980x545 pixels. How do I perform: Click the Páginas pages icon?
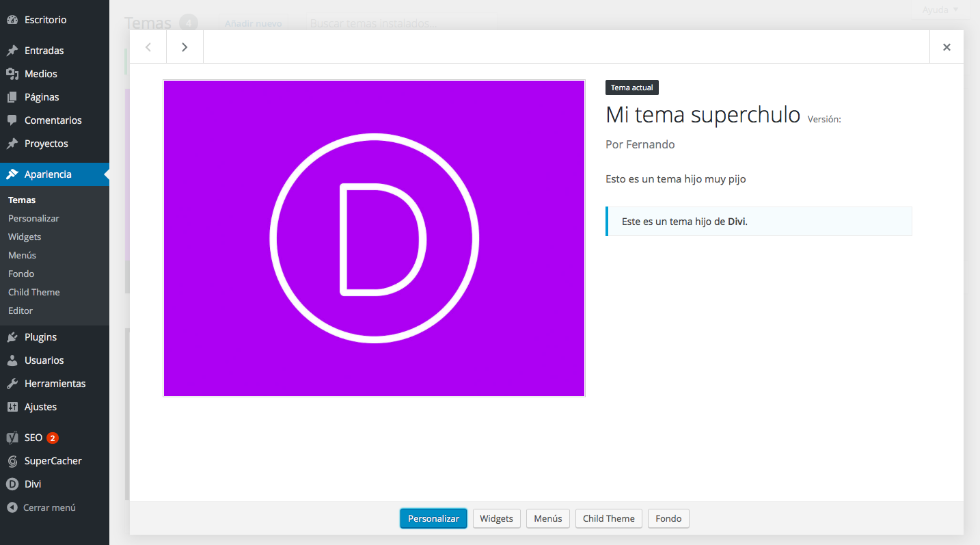(12, 97)
